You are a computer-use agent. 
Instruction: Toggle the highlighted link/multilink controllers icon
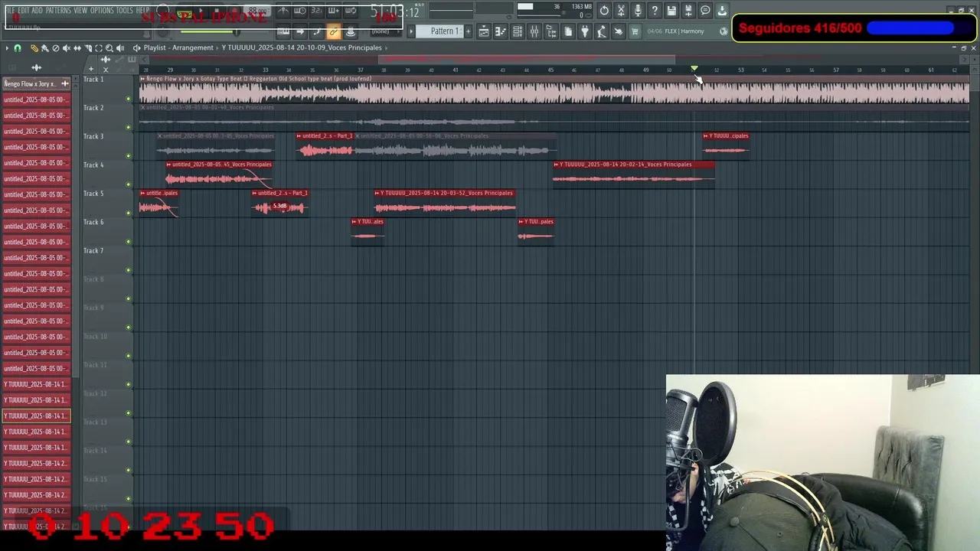334,31
